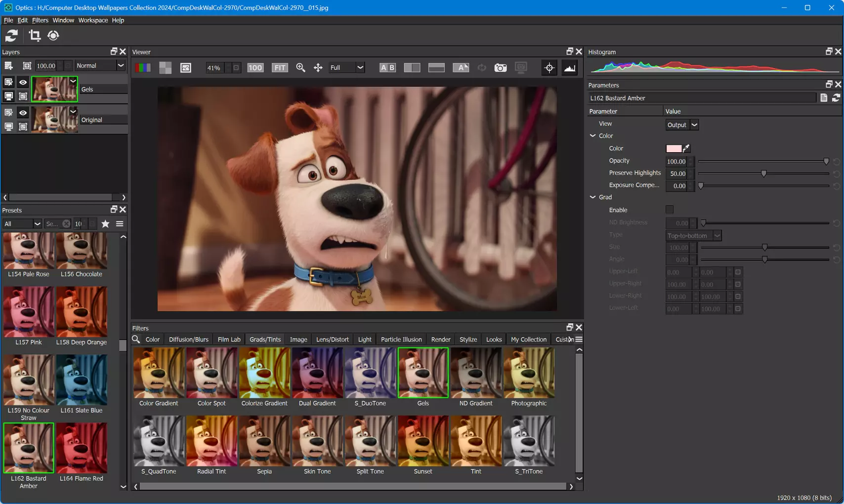Open the Workspace menu
The width and height of the screenshot is (844, 504).
93,20
